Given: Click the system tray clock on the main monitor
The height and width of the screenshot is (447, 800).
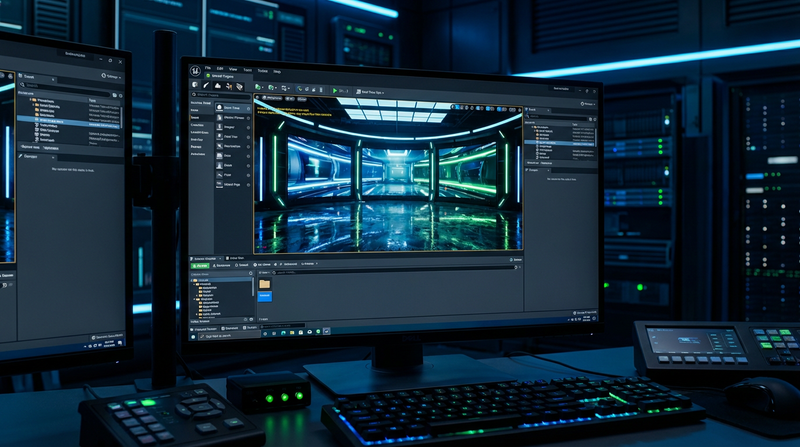Looking at the screenshot, I should (587, 319).
